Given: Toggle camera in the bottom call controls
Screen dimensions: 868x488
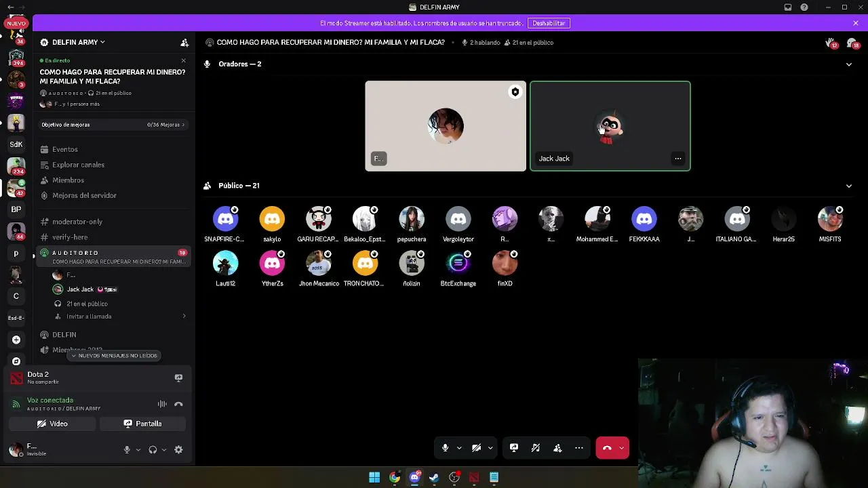Looking at the screenshot, I should click(476, 448).
